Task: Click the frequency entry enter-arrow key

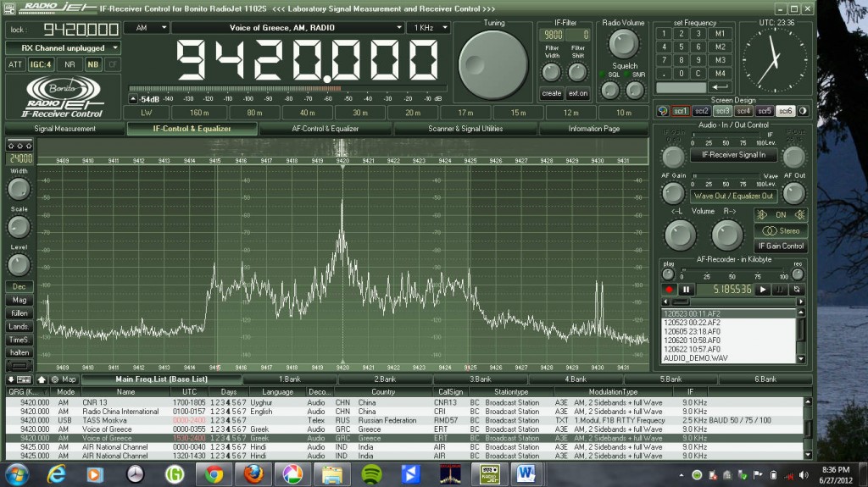Action: coord(720,87)
